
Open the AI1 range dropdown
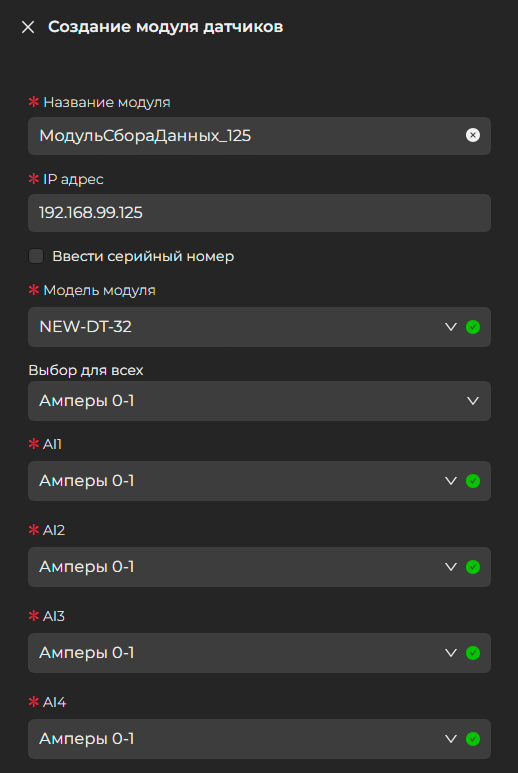tap(259, 481)
